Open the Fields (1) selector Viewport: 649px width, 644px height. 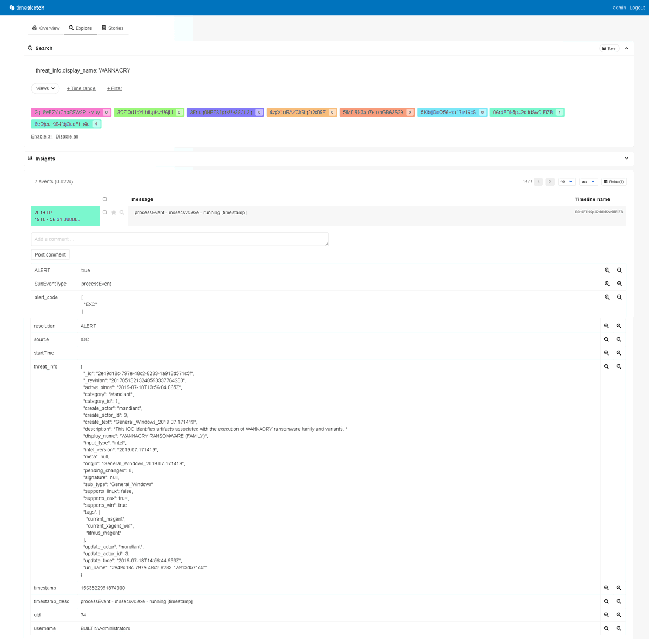tap(614, 181)
